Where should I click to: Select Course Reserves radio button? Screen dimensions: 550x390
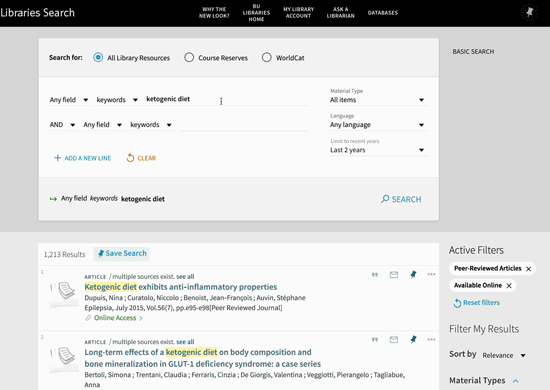click(x=189, y=58)
